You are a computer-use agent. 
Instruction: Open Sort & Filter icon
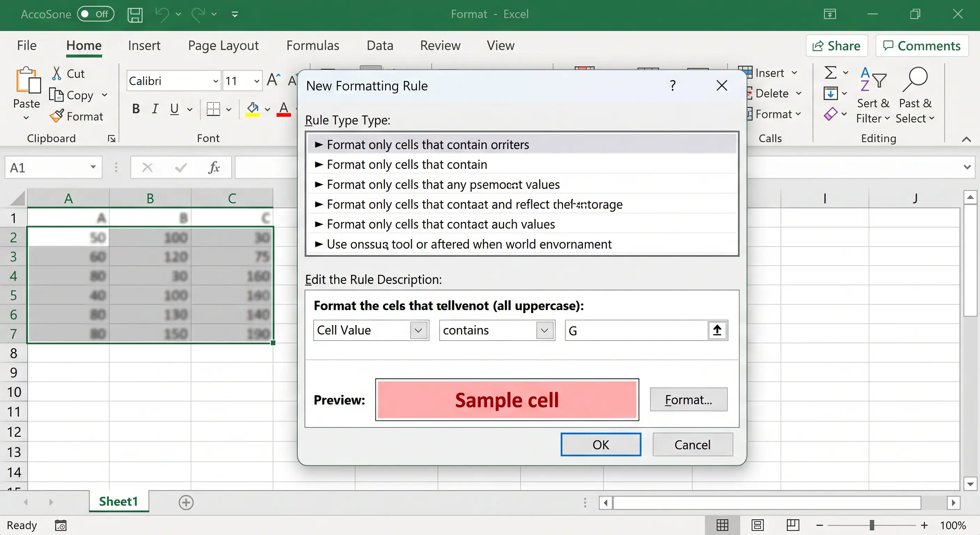(873, 79)
